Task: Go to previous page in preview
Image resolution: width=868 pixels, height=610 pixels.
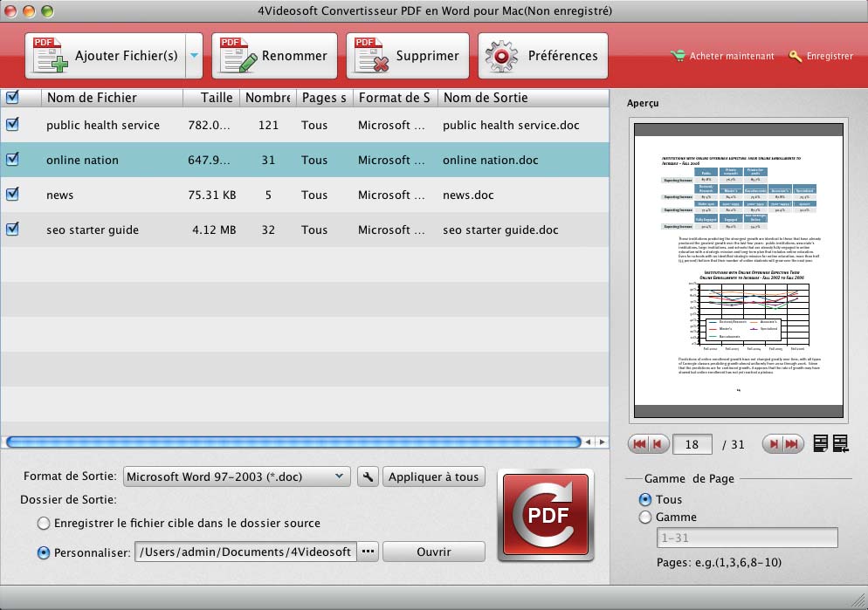Action: click(x=658, y=444)
